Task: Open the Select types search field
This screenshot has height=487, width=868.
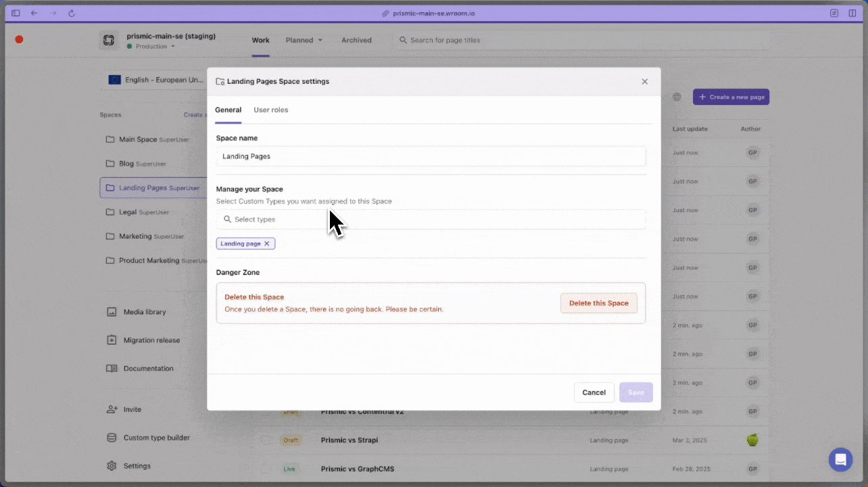Action: point(431,219)
